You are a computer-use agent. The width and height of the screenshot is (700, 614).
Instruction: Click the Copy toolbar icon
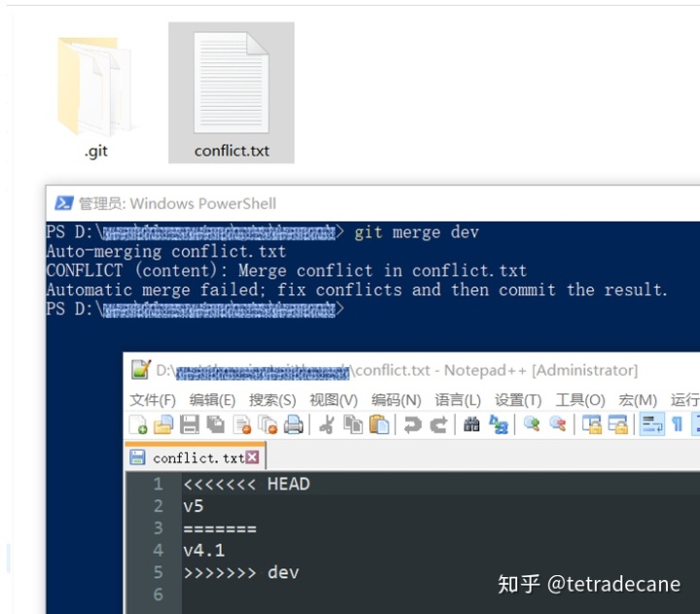(x=353, y=425)
